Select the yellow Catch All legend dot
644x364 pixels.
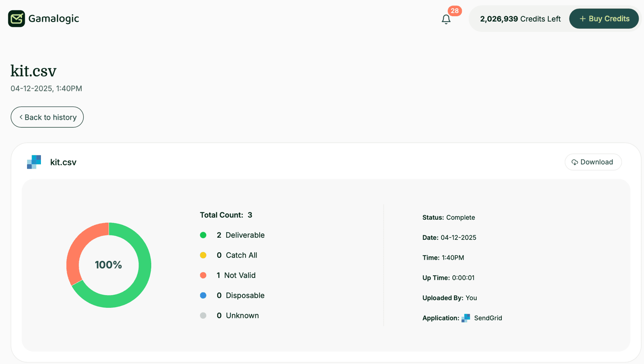(203, 255)
